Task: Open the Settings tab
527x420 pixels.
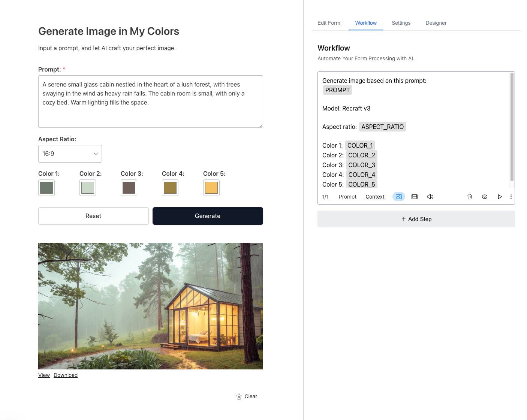Action: (x=401, y=23)
